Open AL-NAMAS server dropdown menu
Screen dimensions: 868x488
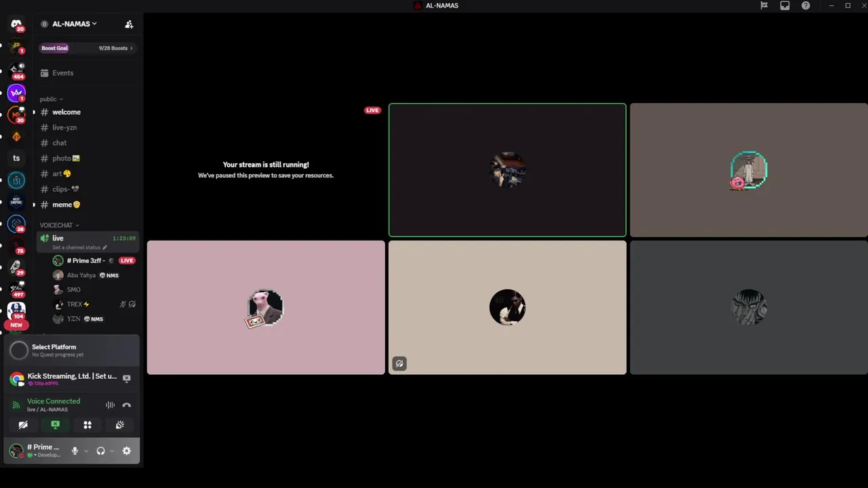75,24
